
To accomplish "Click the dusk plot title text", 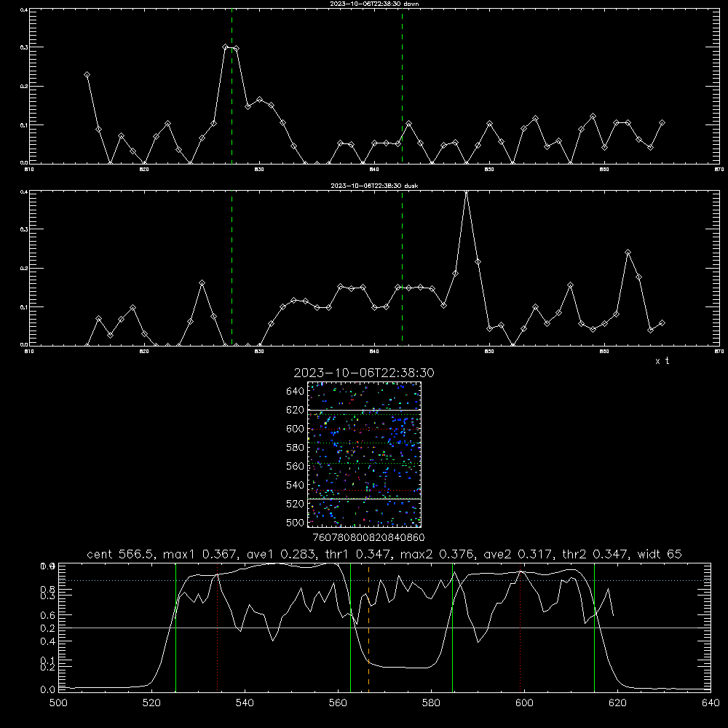I will (374, 186).
